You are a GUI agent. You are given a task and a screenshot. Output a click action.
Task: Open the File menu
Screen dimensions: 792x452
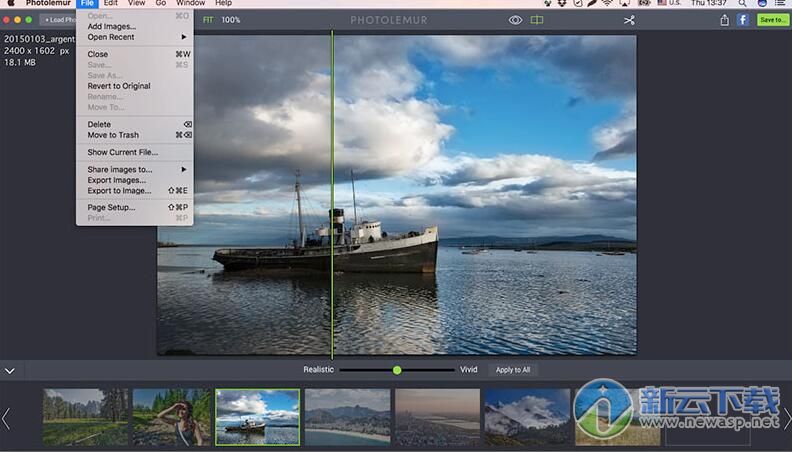coord(87,3)
